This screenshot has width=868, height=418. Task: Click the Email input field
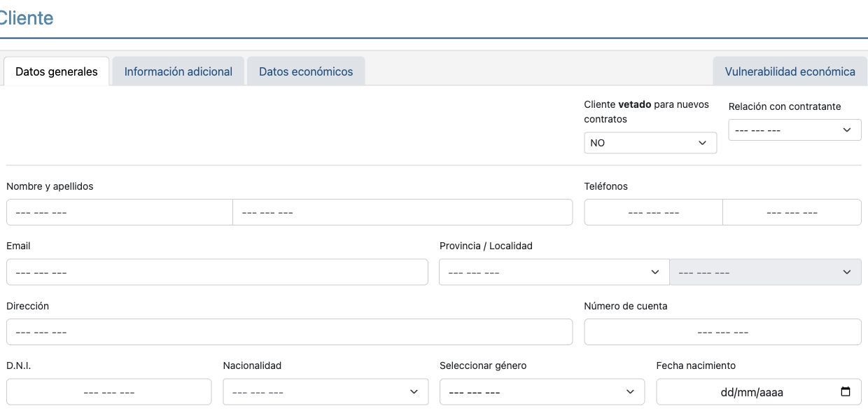pyautogui.click(x=217, y=272)
